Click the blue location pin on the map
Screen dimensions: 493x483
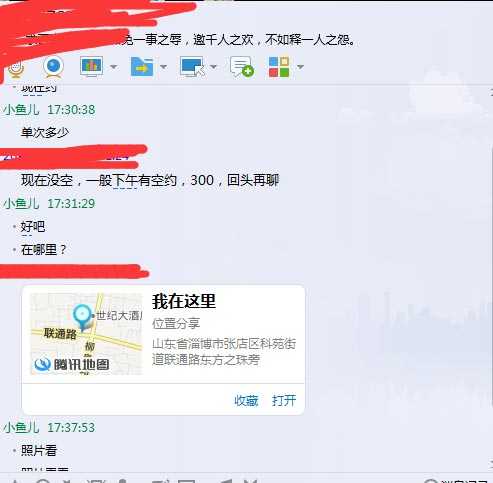pyautogui.click(x=83, y=317)
